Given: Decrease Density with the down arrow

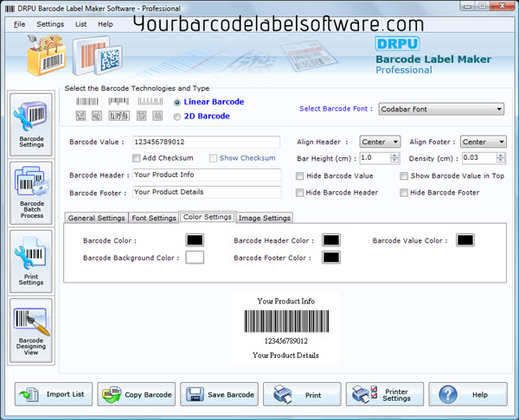Looking at the screenshot, I should point(501,161).
